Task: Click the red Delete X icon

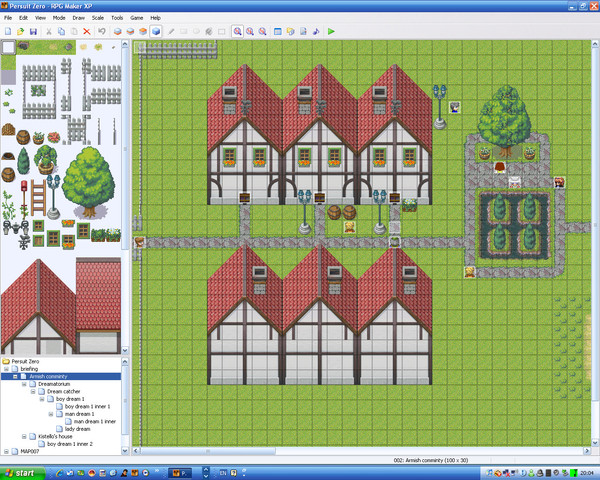Action: [x=87, y=31]
